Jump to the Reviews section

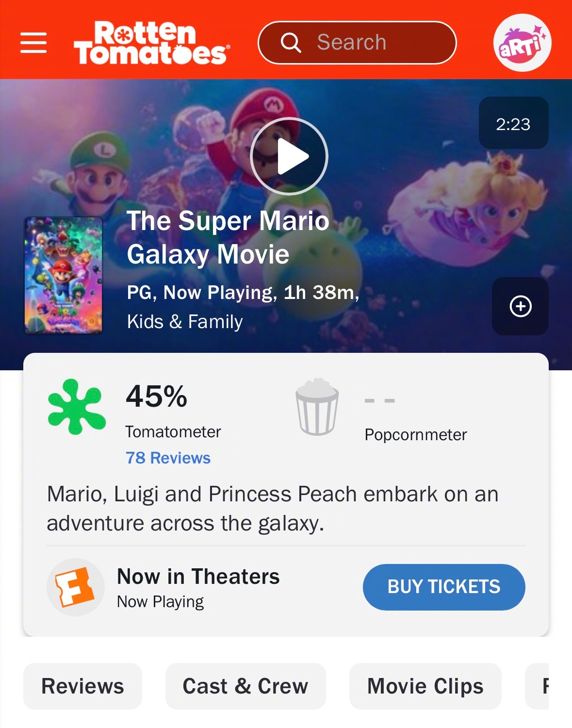[x=82, y=686]
